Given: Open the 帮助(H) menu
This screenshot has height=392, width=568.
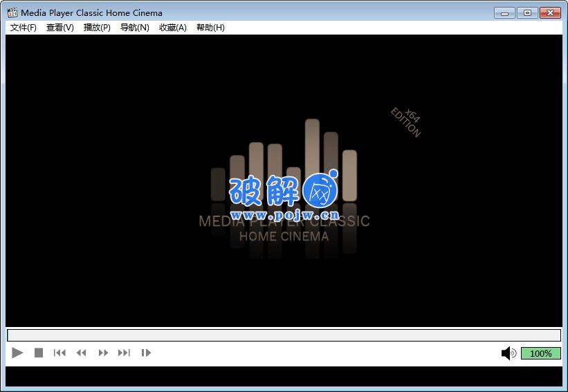Looking at the screenshot, I should 210,28.
